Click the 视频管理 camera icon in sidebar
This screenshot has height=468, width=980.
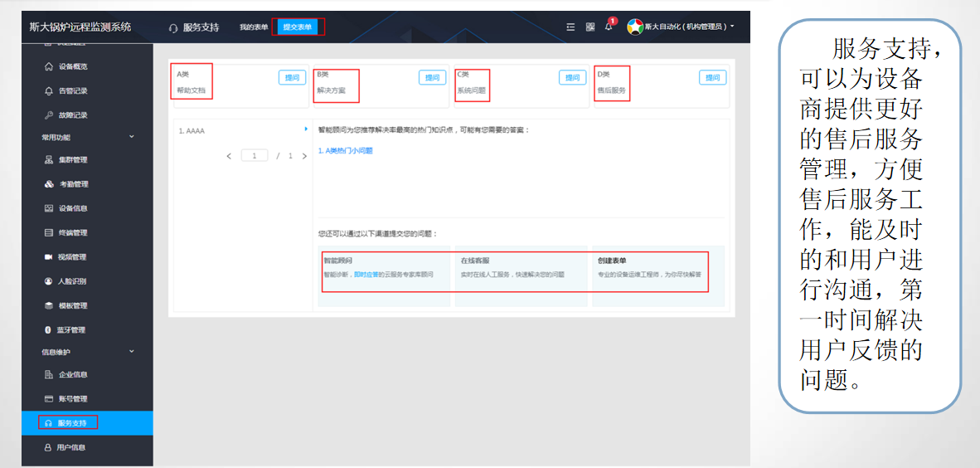[49, 257]
